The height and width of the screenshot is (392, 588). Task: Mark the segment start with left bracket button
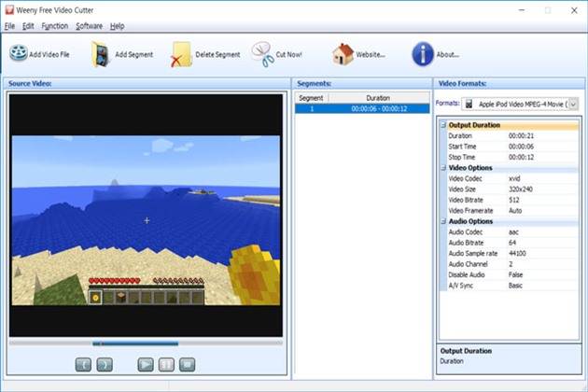pyautogui.click(x=83, y=364)
